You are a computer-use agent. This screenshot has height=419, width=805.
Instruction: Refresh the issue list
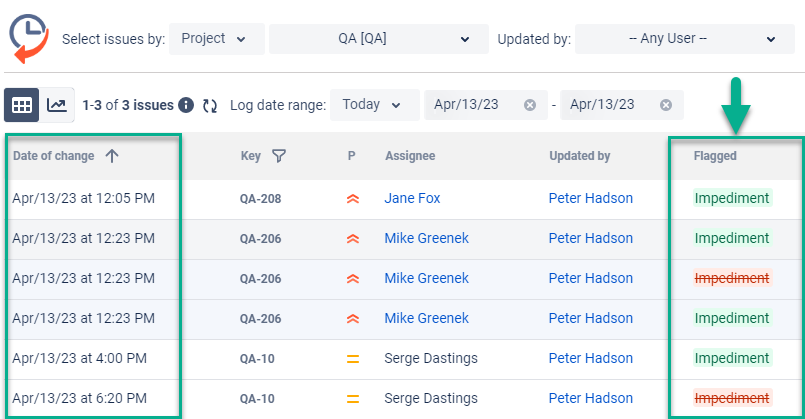[x=210, y=105]
